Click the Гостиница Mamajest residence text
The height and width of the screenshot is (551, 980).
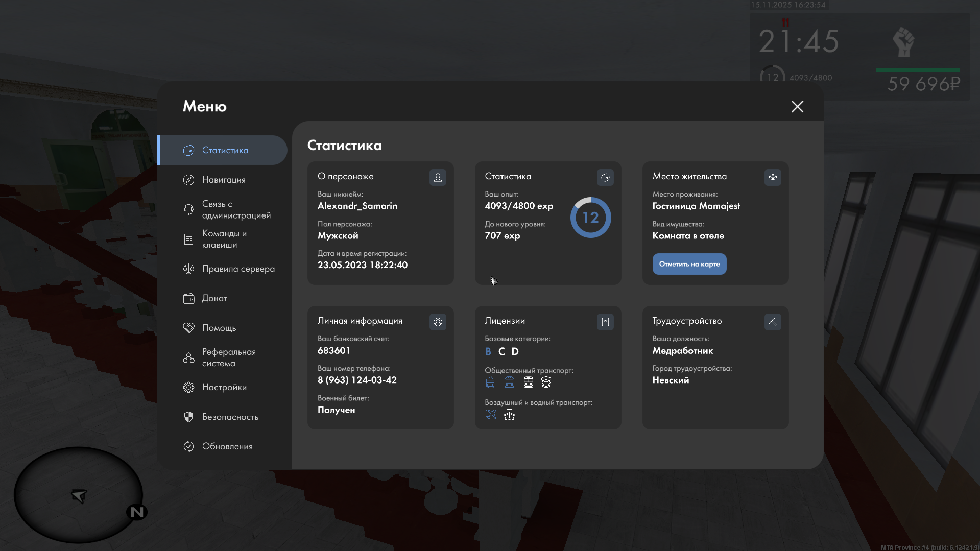[697, 206]
